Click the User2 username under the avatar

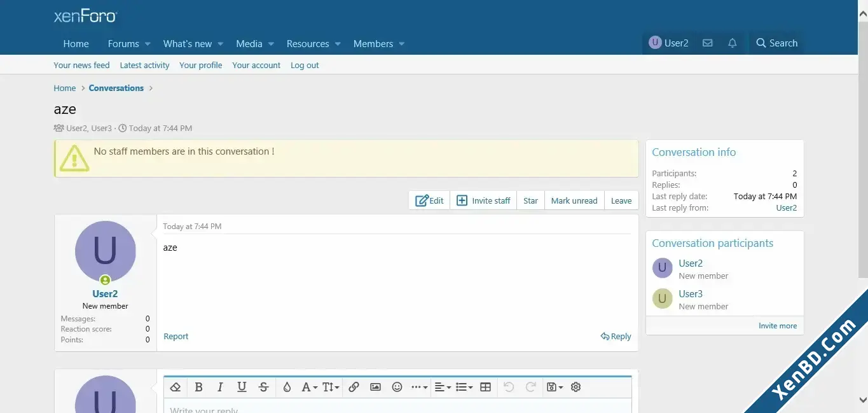coord(106,294)
